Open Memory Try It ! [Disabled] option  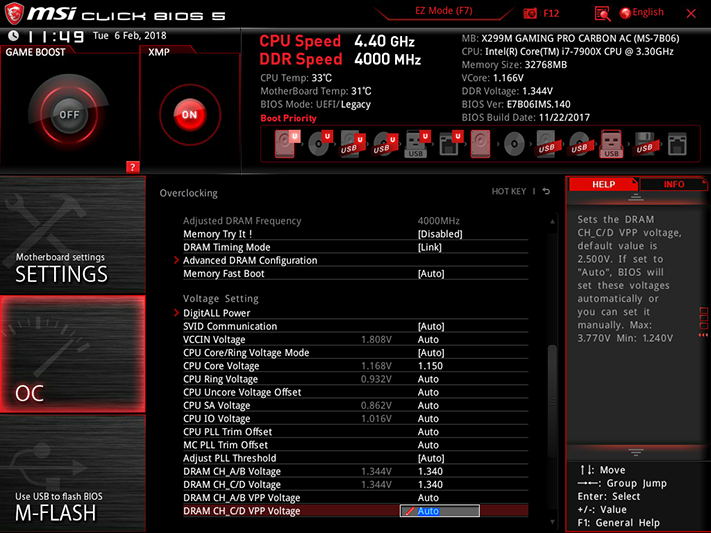[x=356, y=234]
